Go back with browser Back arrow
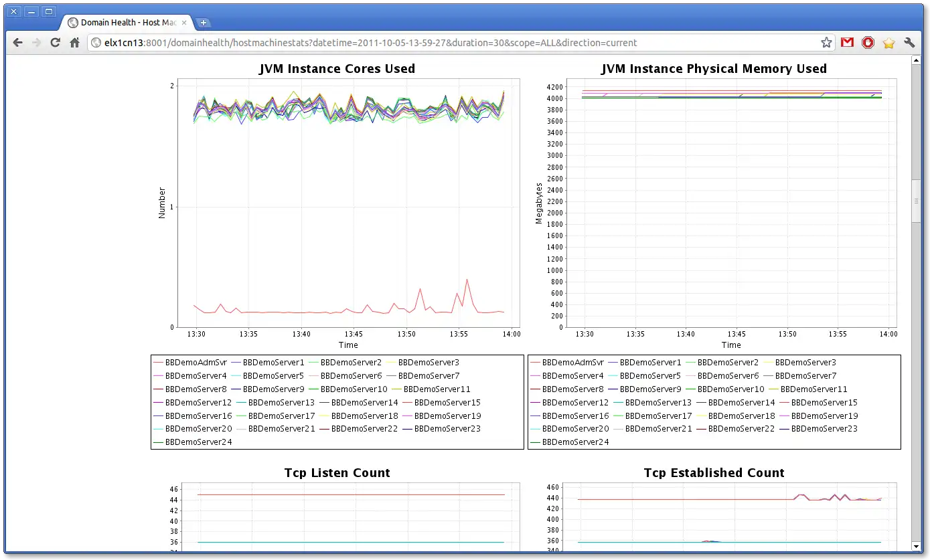Image resolution: width=930 pixels, height=560 pixels. click(x=18, y=42)
